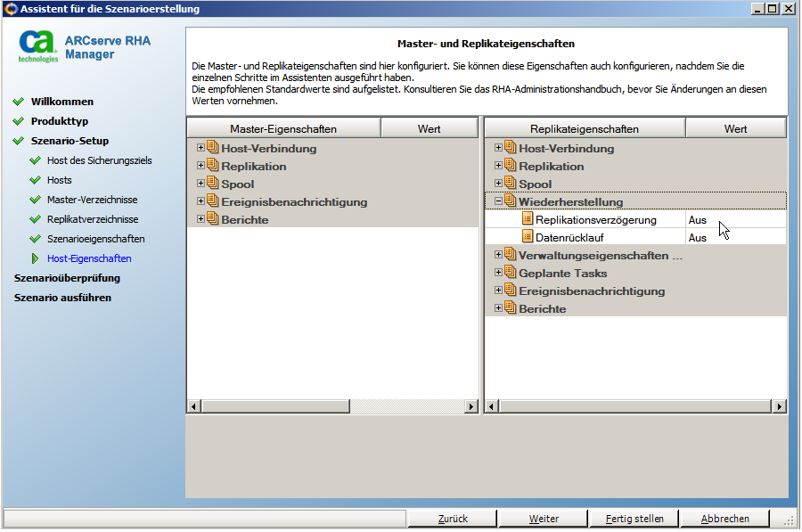Click Datenrücklauf property icon
The width and height of the screenshot is (802, 532).
pyautogui.click(x=528, y=236)
